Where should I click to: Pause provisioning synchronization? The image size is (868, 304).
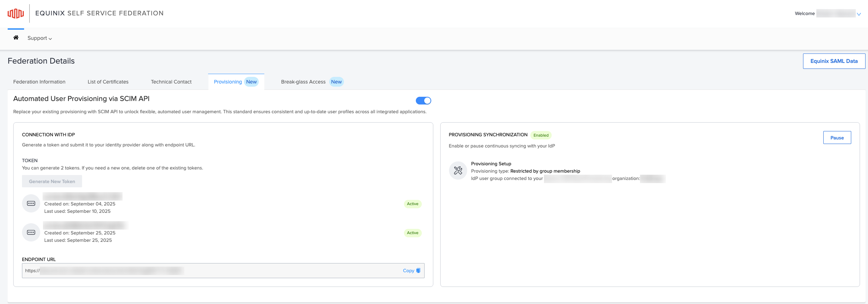click(837, 138)
